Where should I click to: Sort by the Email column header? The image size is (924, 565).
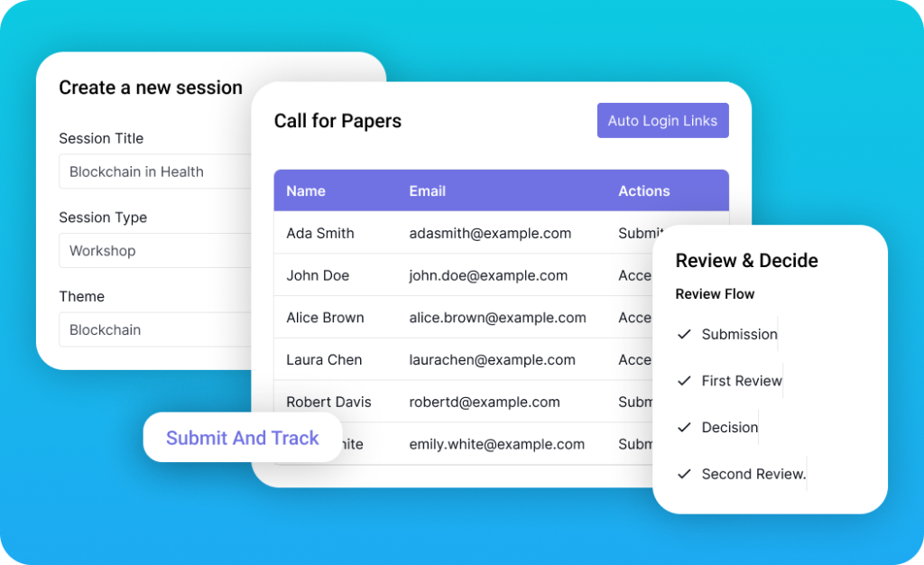[428, 191]
